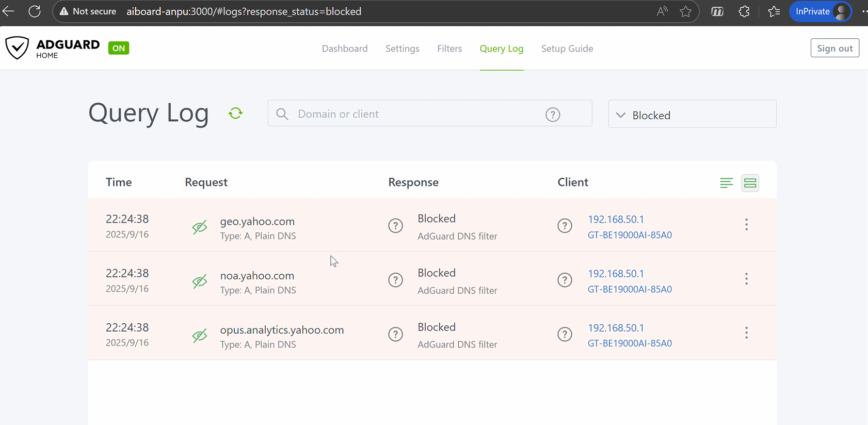868x425 pixels.
Task: Click browser favorites star icon
Action: pos(685,11)
